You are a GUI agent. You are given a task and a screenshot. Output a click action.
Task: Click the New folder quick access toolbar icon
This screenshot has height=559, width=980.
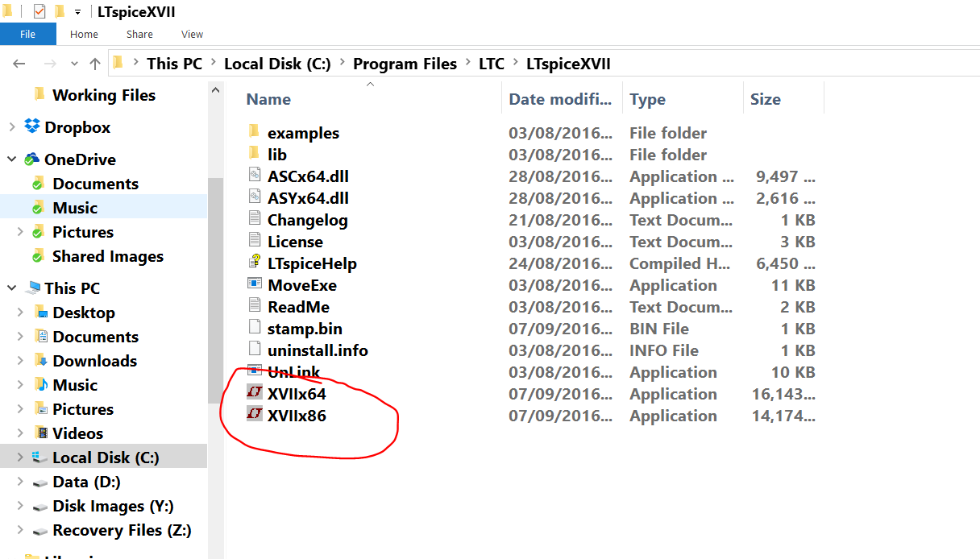60,12
